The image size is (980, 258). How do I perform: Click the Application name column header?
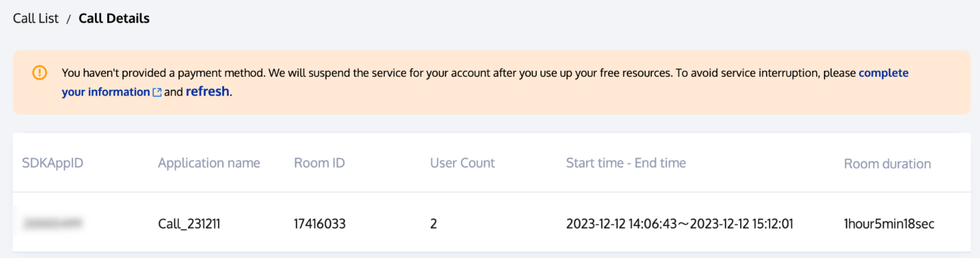point(209,163)
